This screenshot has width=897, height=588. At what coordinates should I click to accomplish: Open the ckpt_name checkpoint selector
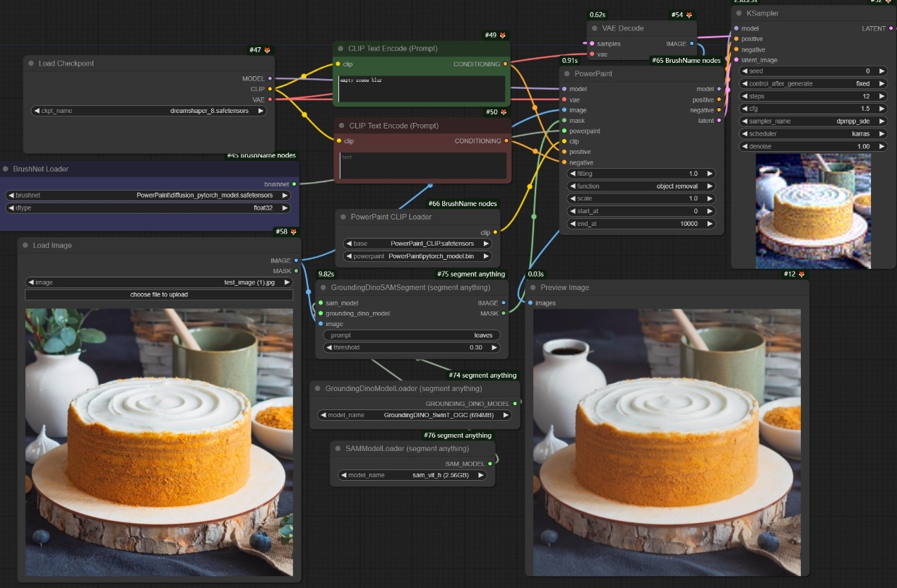[149, 111]
